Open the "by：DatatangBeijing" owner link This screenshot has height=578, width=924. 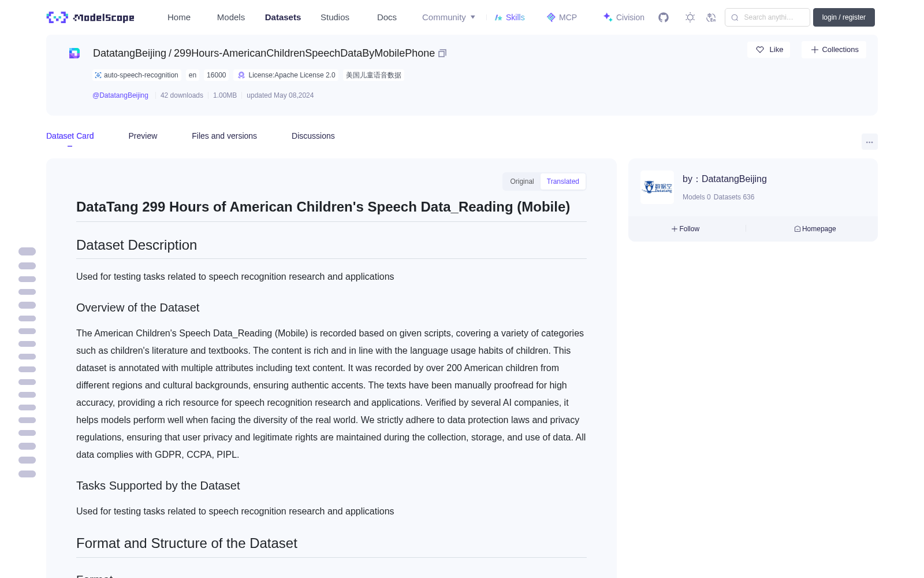click(725, 179)
